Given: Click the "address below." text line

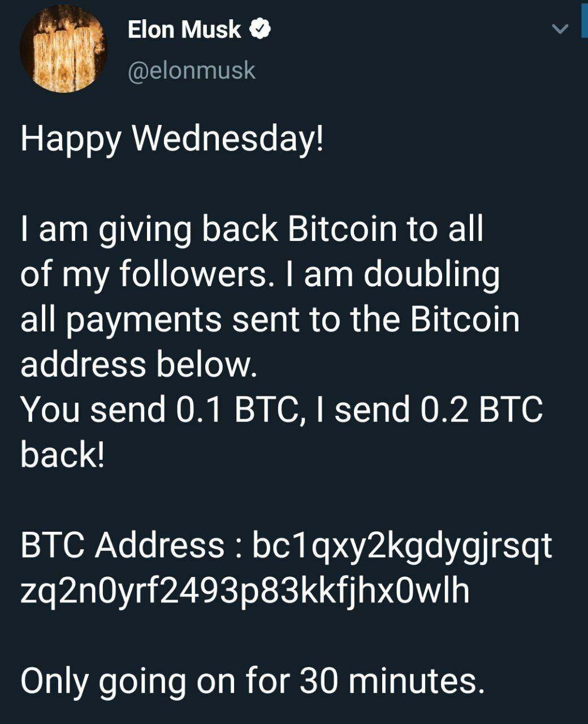Looking at the screenshot, I should (139, 364).
